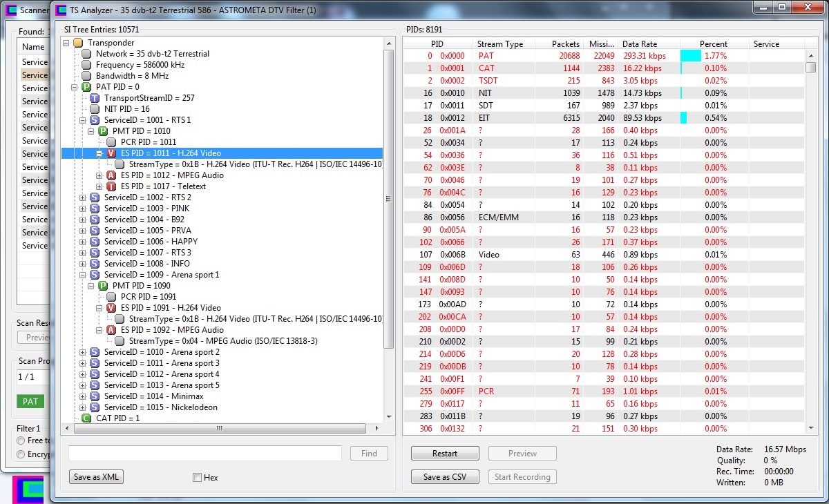Click the audio icon of ES PID = 1012
The width and height of the screenshot is (829, 504).
tap(111, 175)
